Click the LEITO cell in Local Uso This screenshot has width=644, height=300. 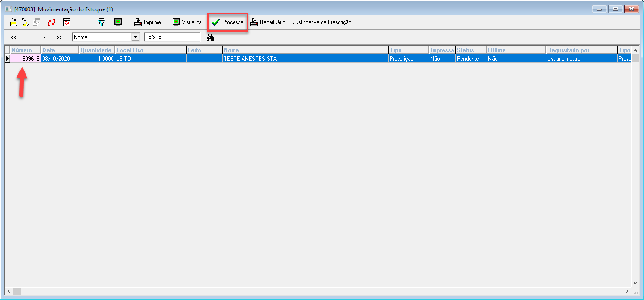tap(151, 59)
